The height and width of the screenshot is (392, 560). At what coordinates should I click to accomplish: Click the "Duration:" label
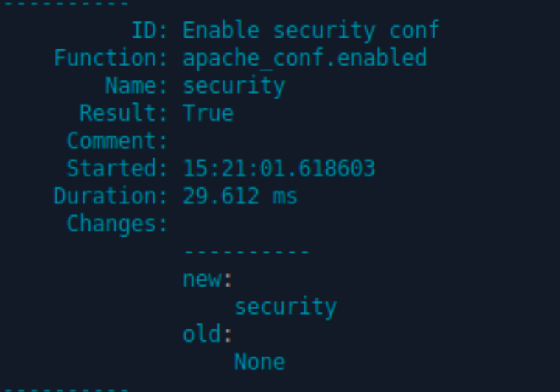click(111, 196)
